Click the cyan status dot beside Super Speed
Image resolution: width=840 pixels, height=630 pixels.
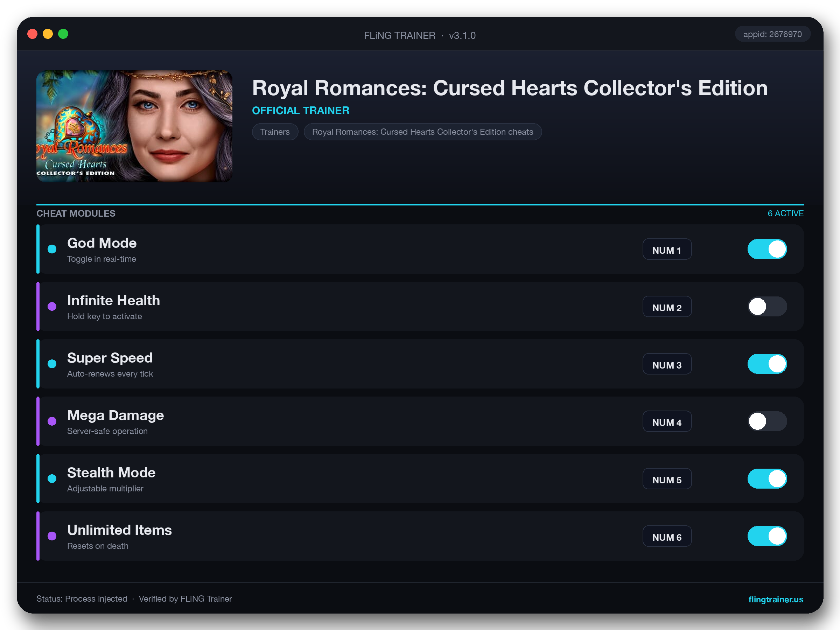tap(52, 364)
